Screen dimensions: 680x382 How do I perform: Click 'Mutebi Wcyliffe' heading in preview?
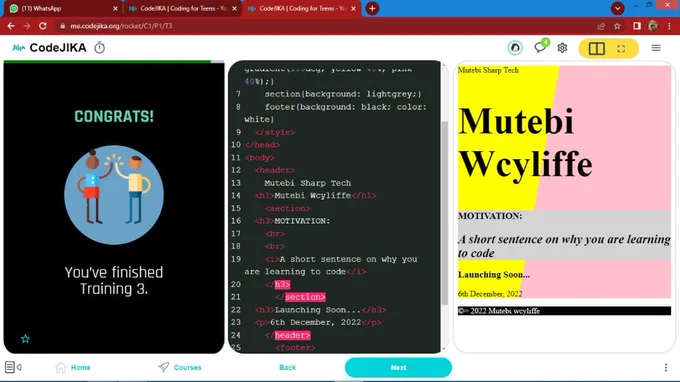click(525, 142)
